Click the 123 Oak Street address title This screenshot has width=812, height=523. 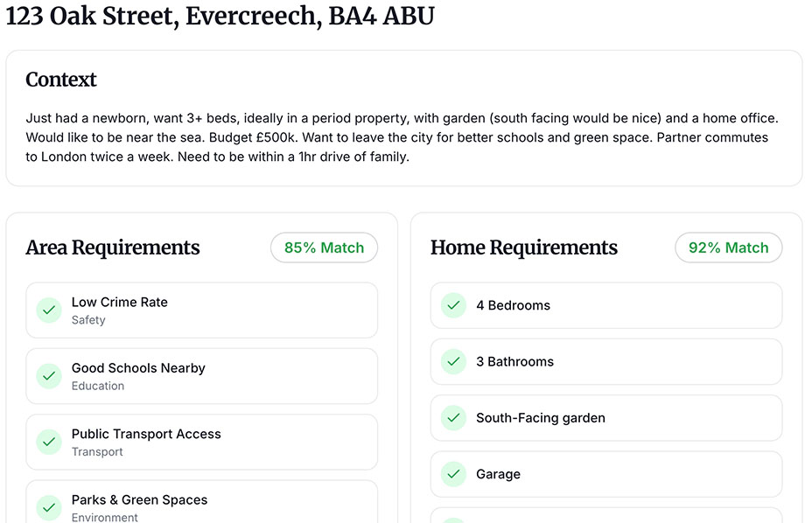click(220, 17)
